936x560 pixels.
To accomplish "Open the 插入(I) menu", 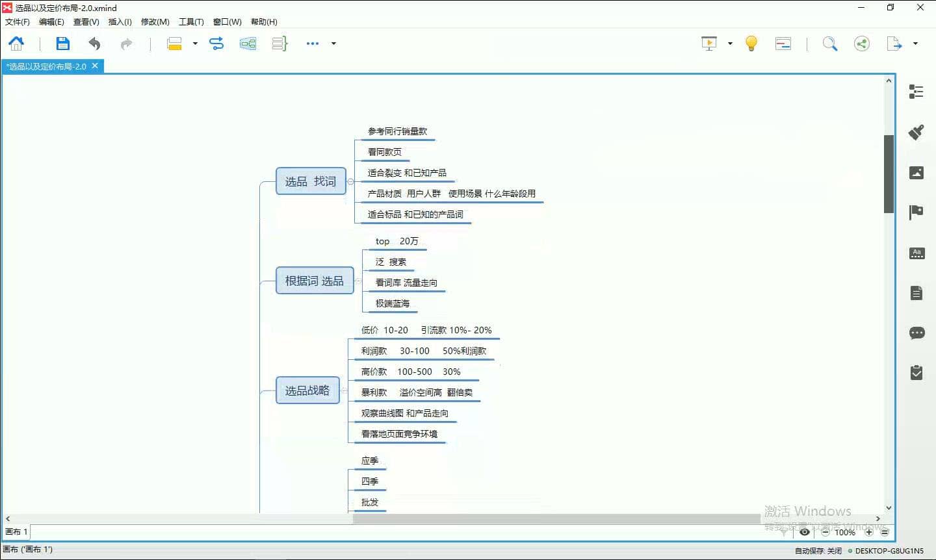I will click(x=120, y=22).
